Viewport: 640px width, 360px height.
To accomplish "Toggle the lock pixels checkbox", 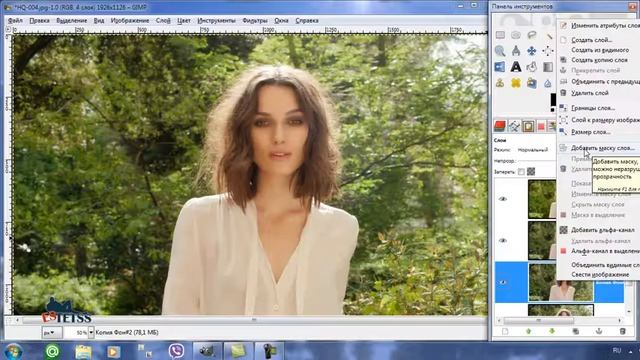I will [521, 172].
